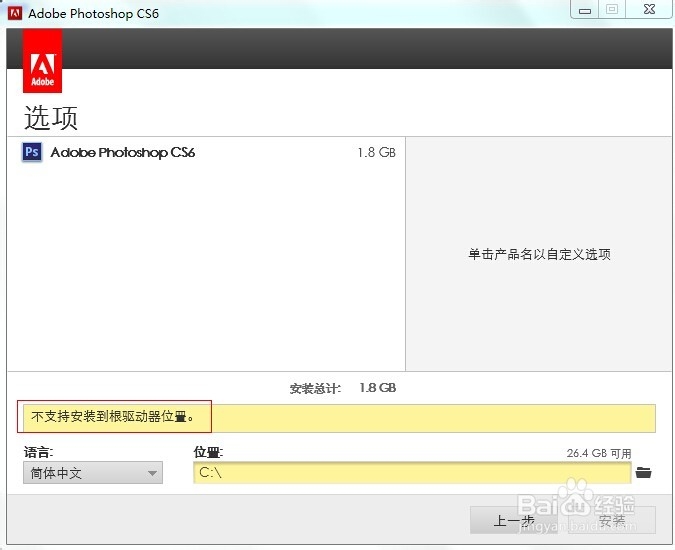Go back with the 上一步 button
This screenshot has width=675, height=550.
pos(514,520)
